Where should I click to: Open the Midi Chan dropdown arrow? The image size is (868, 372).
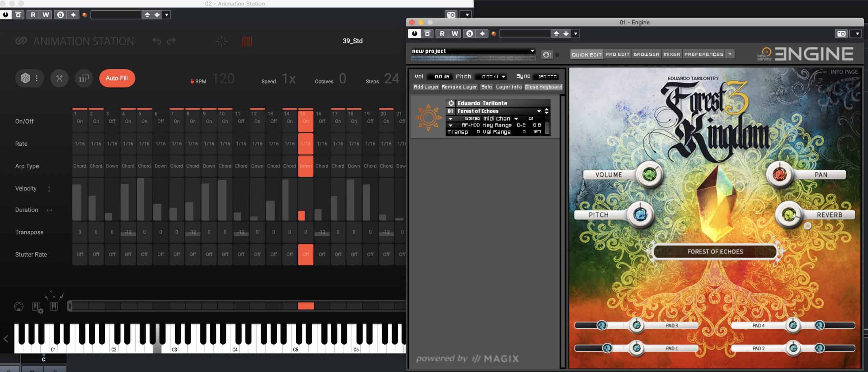coord(516,119)
